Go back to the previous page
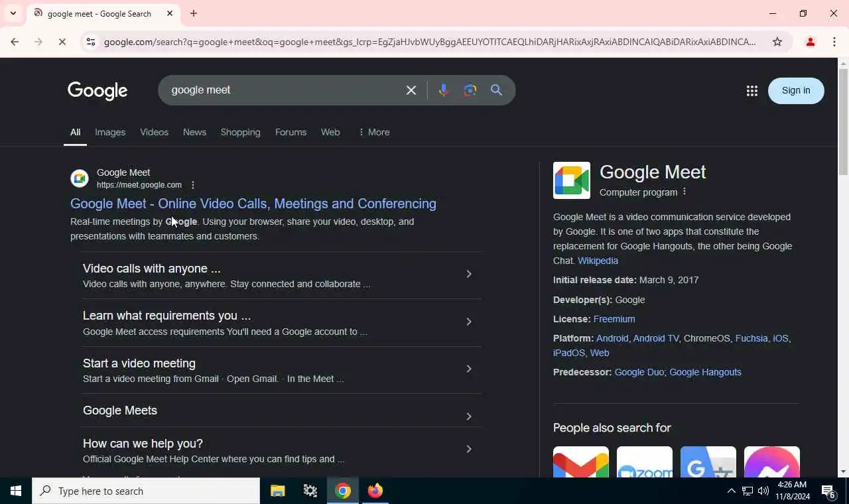 click(15, 42)
